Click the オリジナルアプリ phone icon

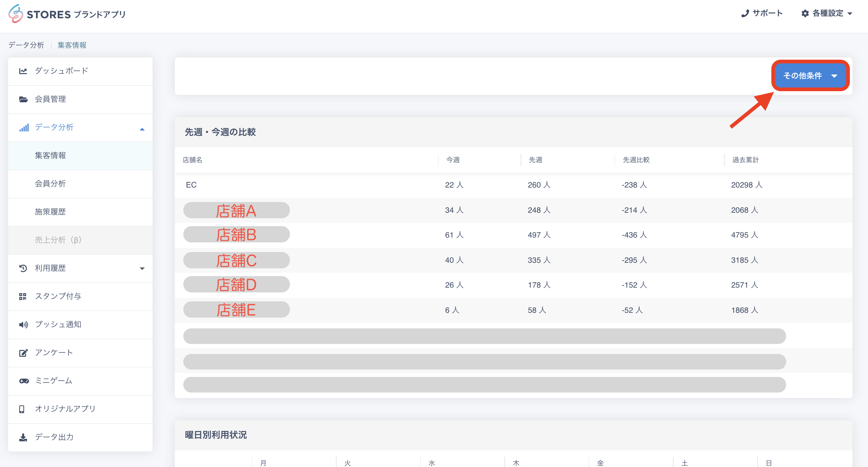point(22,409)
